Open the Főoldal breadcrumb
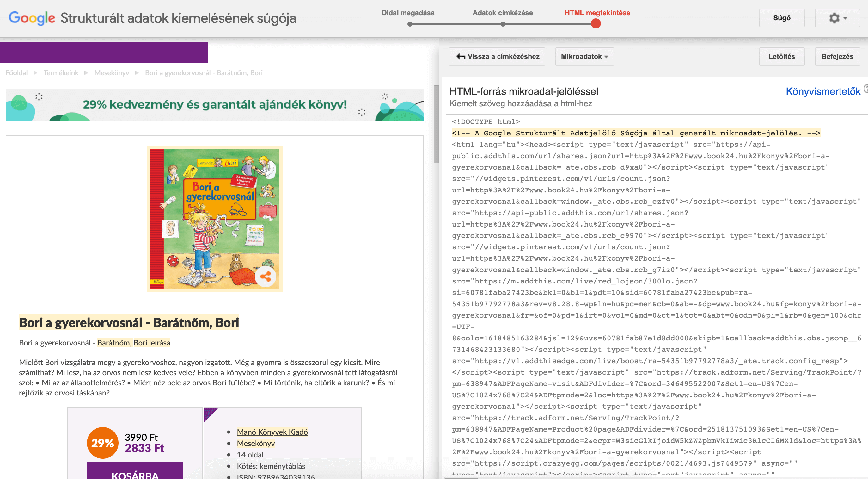This screenshot has width=868, height=479. (x=16, y=73)
